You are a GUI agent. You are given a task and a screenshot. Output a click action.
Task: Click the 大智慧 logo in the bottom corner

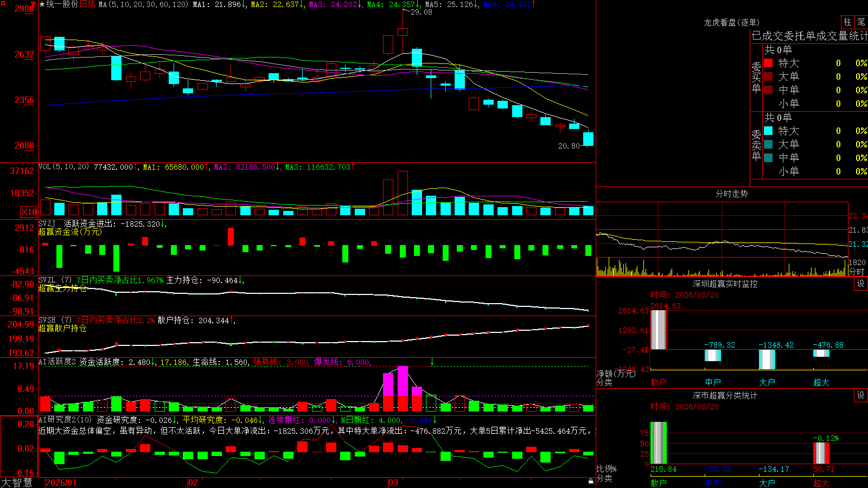[17, 482]
